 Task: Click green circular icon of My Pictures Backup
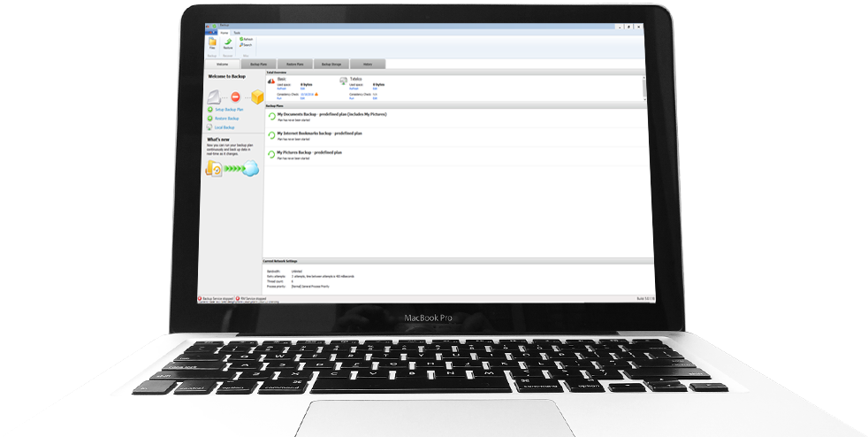click(x=272, y=155)
